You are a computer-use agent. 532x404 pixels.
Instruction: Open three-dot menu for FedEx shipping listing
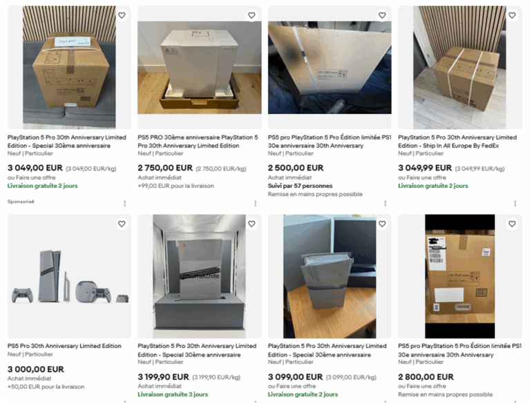tap(515, 203)
